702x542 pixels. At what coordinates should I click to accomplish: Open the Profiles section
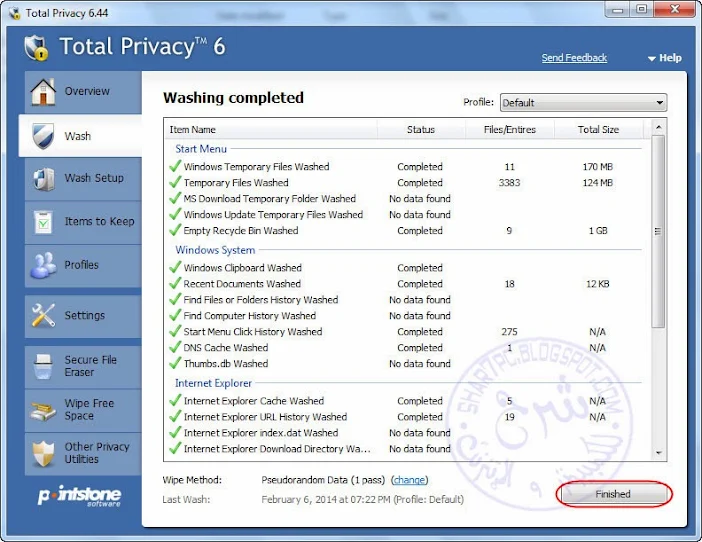(x=83, y=265)
